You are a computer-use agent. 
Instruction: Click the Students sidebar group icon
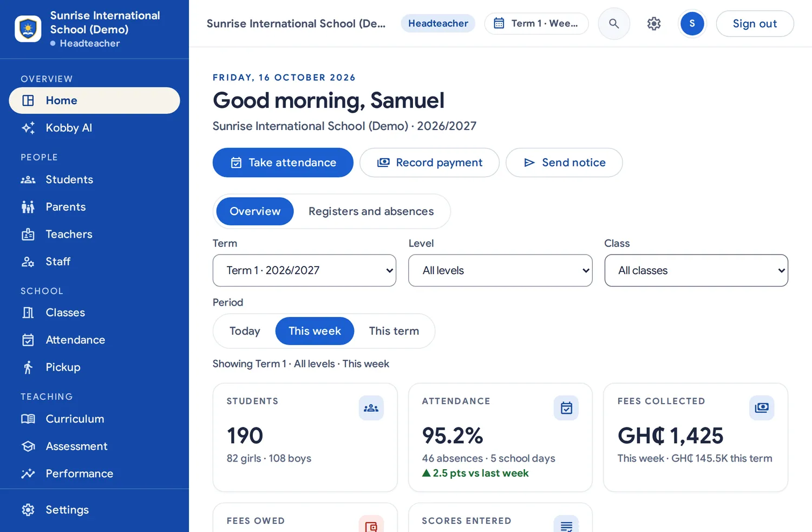click(x=28, y=180)
